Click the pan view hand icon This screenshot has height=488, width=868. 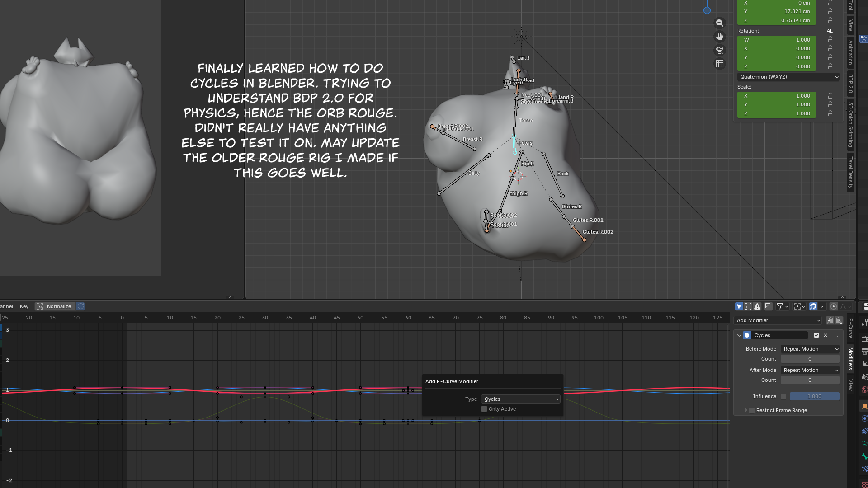(720, 37)
